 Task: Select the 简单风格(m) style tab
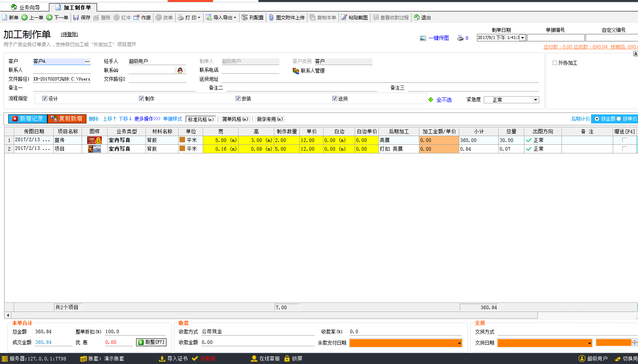point(235,119)
